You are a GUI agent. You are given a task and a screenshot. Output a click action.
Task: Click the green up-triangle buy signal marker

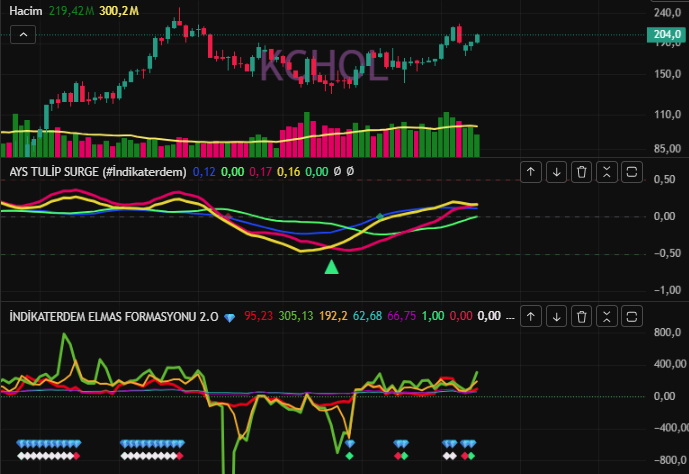tap(331, 267)
